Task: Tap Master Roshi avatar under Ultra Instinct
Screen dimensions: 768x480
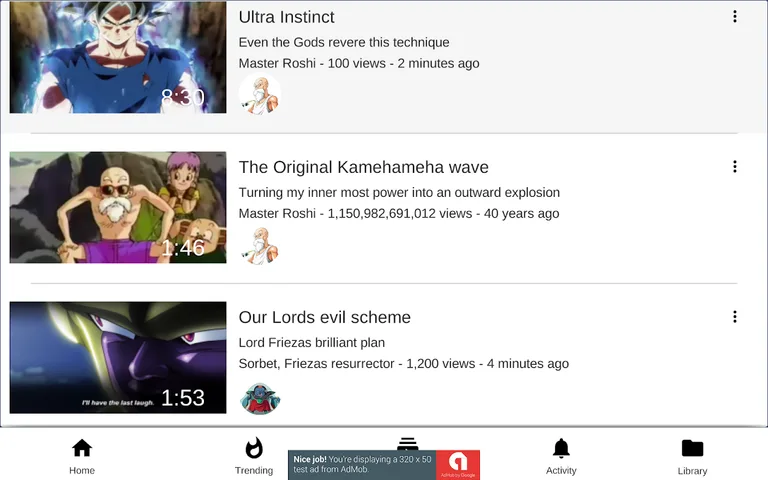Action: [260, 94]
